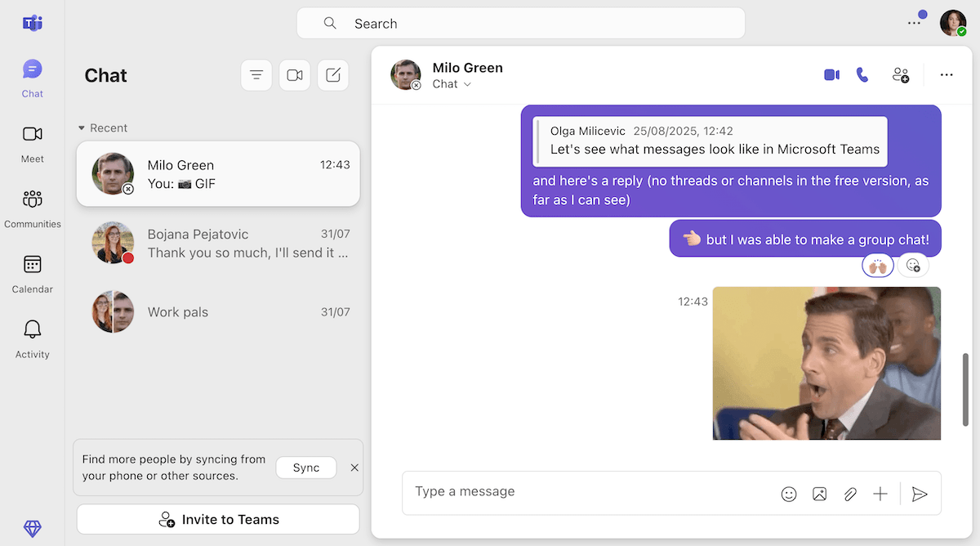This screenshot has width=980, height=546.
Task: Open more compose actions plus icon
Action: [880, 494]
